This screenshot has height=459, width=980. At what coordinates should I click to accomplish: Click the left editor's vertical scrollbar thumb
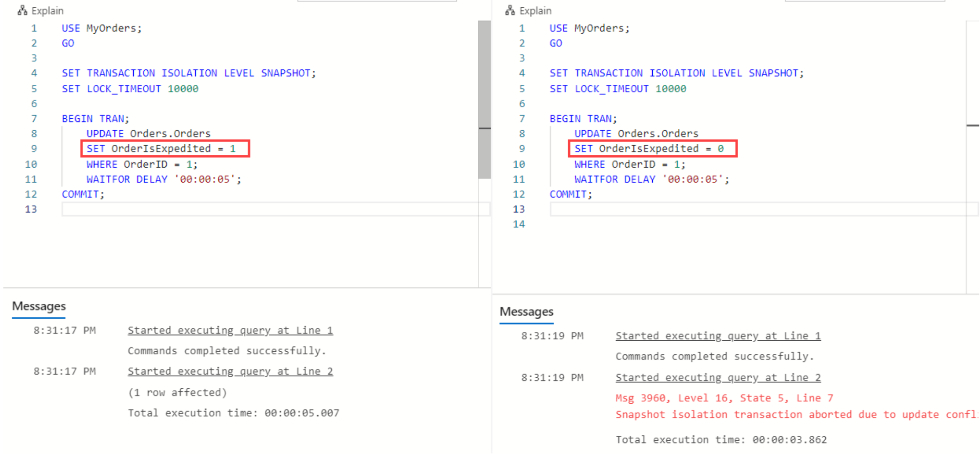click(484, 99)
